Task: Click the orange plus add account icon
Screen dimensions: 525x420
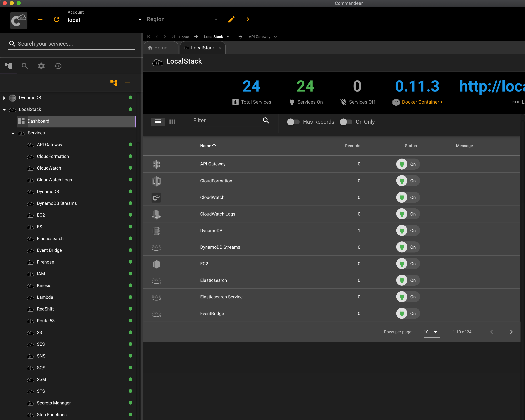Action: tap(40, 20)
